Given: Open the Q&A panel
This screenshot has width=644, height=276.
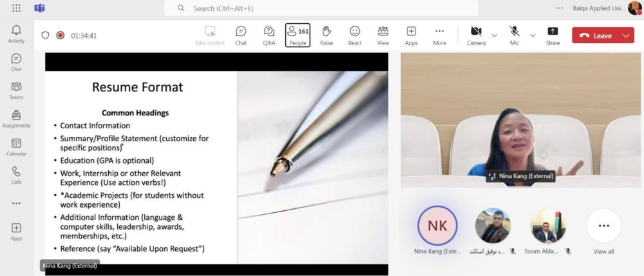Looking at the screenshot, I should [x=269, y=35].
